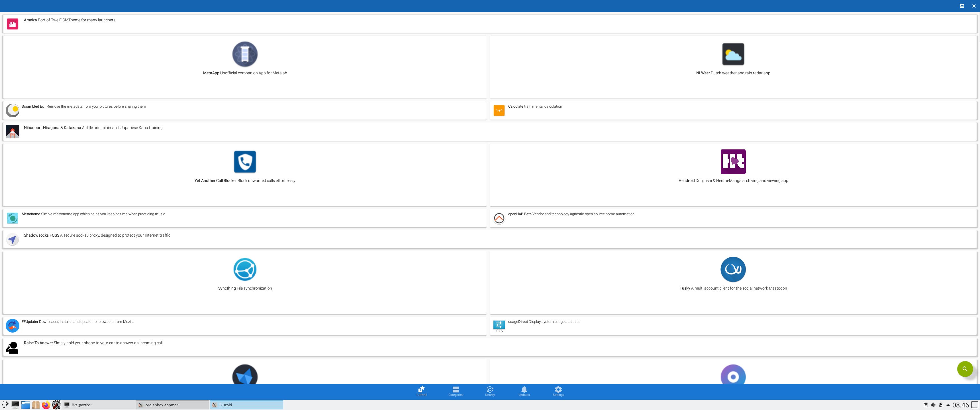This screenshot has height=410, width=980.
Task: Select the usageDirect icon
Action: coord(499,325)
